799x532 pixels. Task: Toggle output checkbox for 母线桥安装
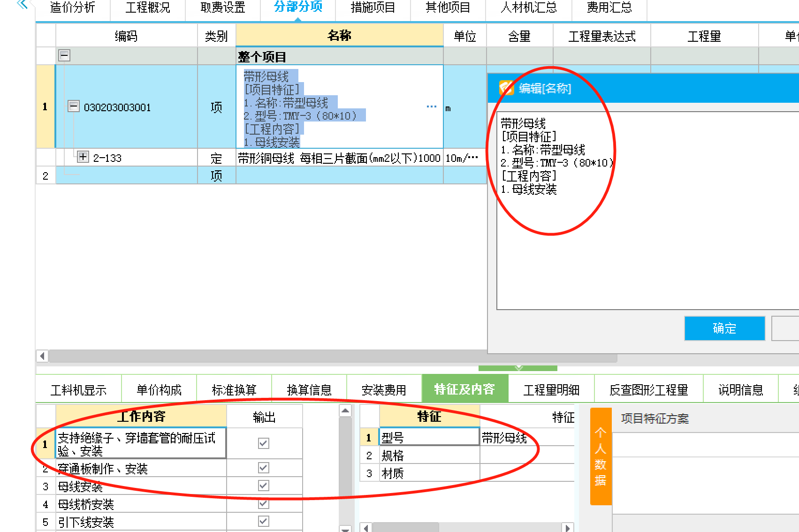[x=264, y=503]
